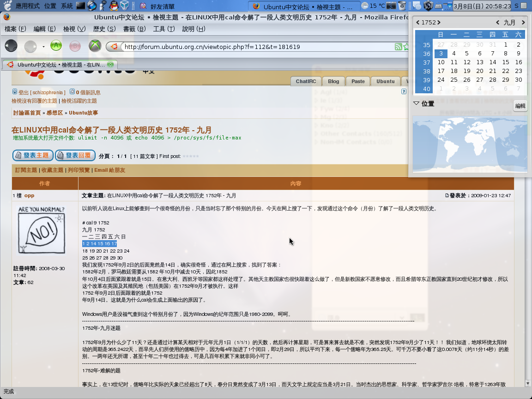
Task: Open the blue globe browser launcher
Action: point(92,6)
